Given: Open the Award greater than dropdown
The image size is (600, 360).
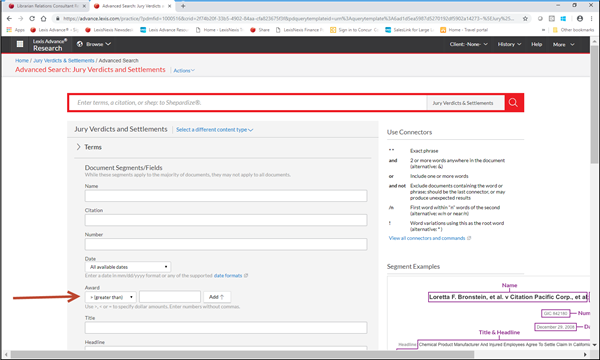Looking at the screenshot, I should click(111, 297).
